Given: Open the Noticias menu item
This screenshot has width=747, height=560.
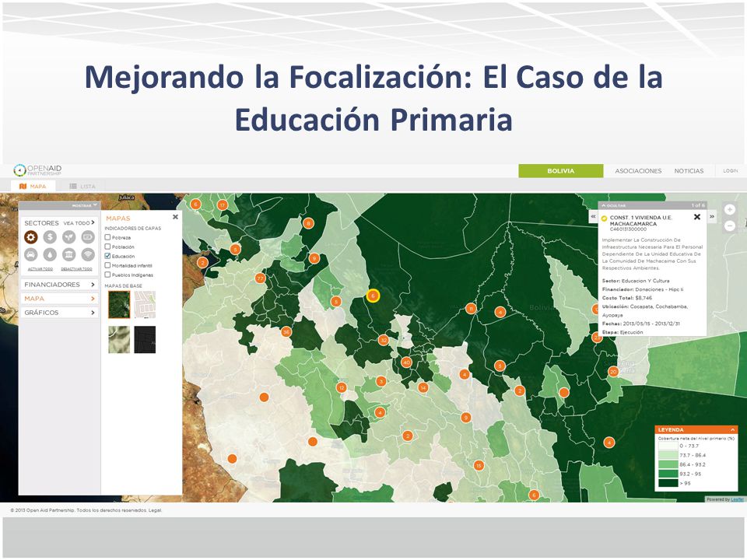Looking at the screenshot, I should (x=689, y=171).
